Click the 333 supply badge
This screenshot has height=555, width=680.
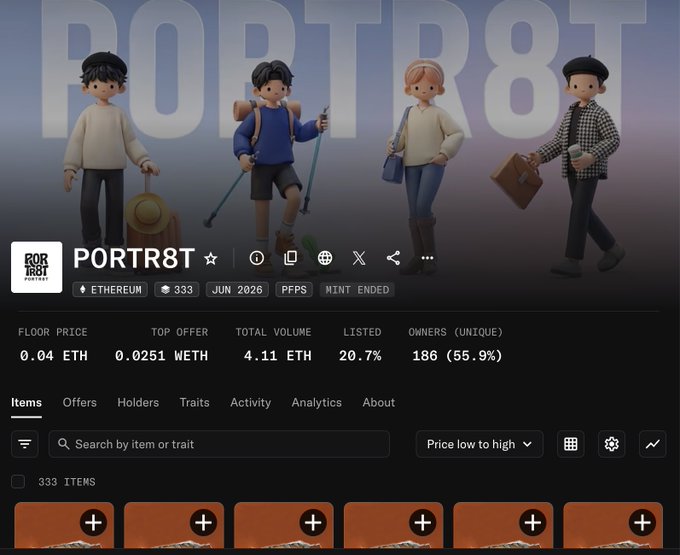[x=177, y=290]
